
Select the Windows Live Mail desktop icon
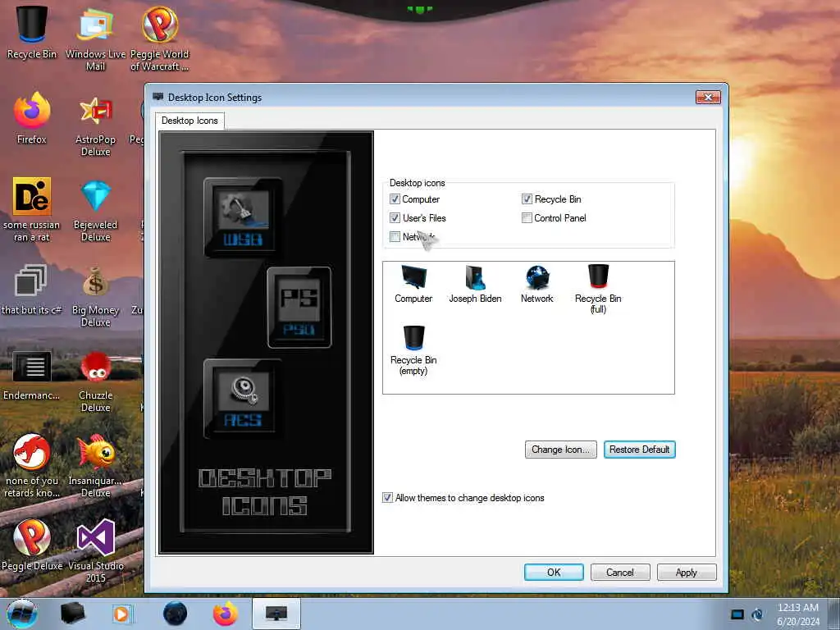tap(95, 39)
